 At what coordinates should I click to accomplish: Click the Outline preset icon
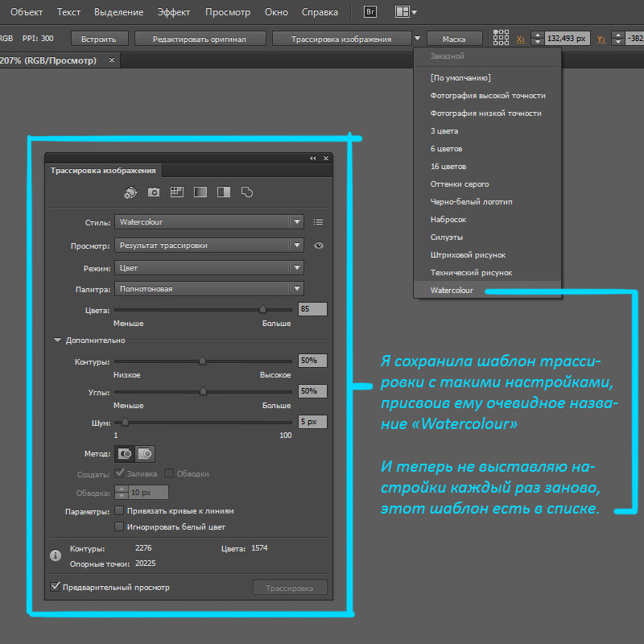(x=247, y=192)
